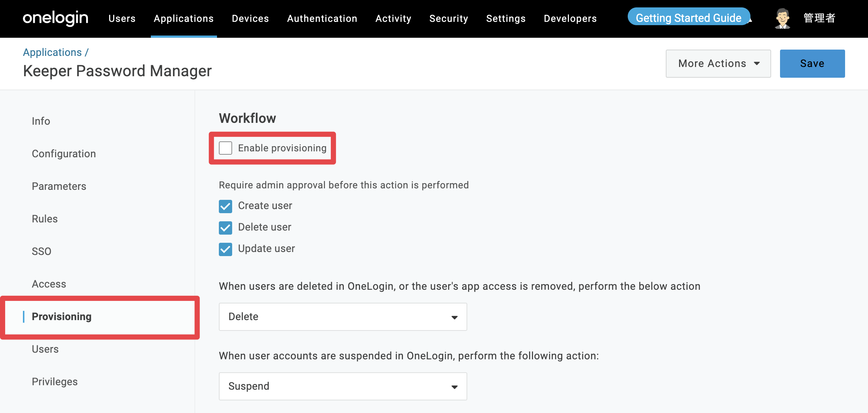
Task: Uncheck Delete user approval
Action: coord(226,228)
